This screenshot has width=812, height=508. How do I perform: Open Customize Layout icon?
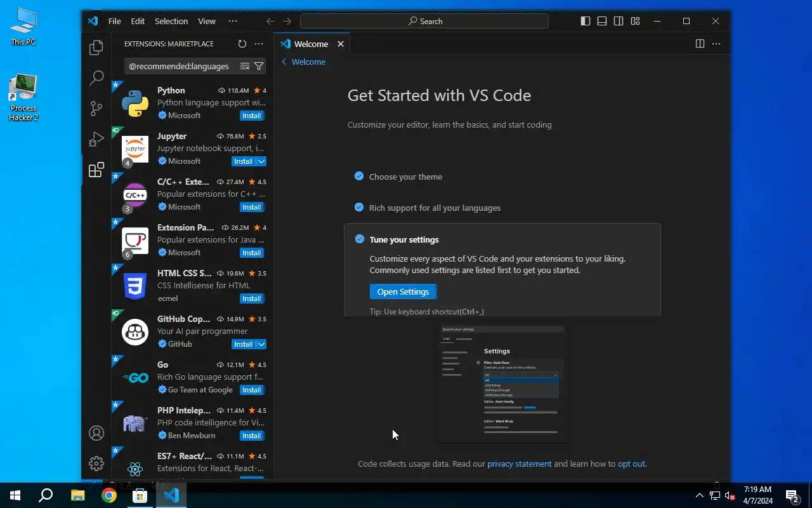pos(635,21)
